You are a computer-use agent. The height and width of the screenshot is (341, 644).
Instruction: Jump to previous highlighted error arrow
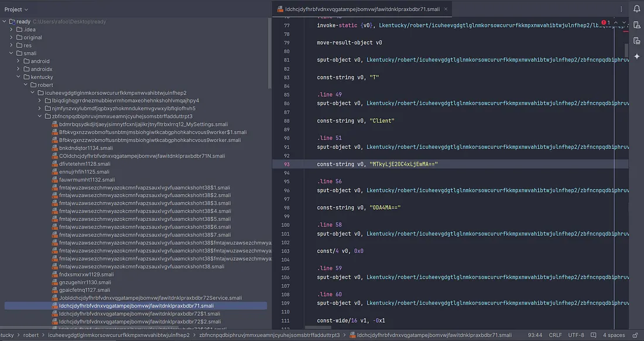[615, 23]
